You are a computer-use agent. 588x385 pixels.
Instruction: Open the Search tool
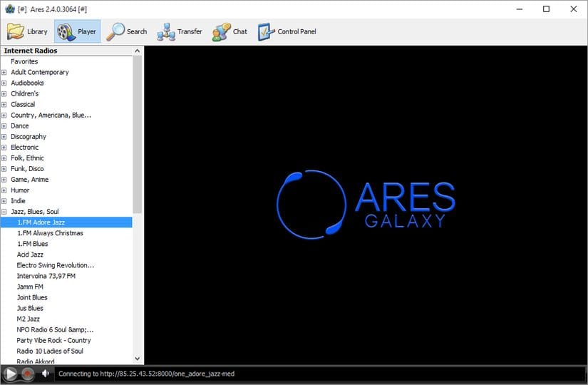[x=127, y=31]
